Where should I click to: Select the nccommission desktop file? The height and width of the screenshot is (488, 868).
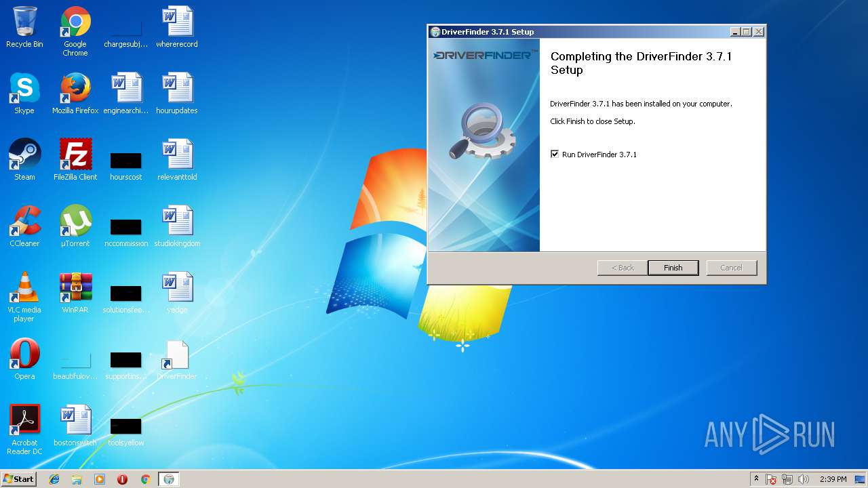(x=126, y=232)
